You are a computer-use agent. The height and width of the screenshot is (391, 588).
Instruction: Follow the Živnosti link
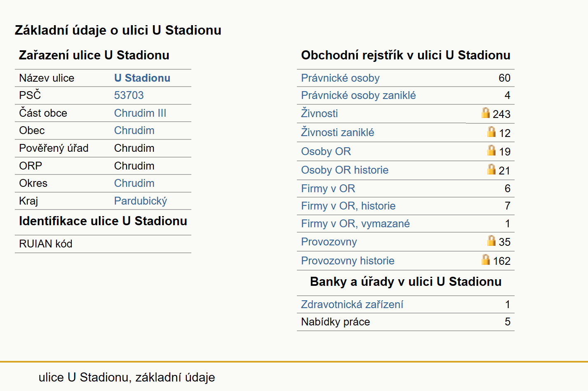[320, 113]
